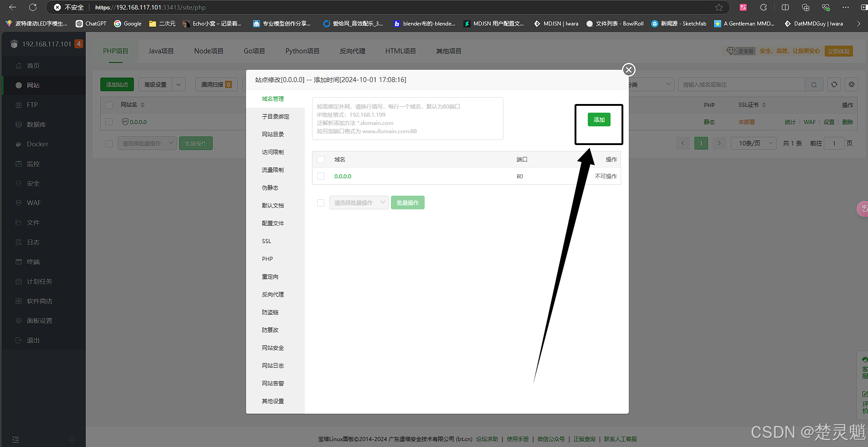Click the 0.0.0.0 domain link in dialog

tap(343, 177)
